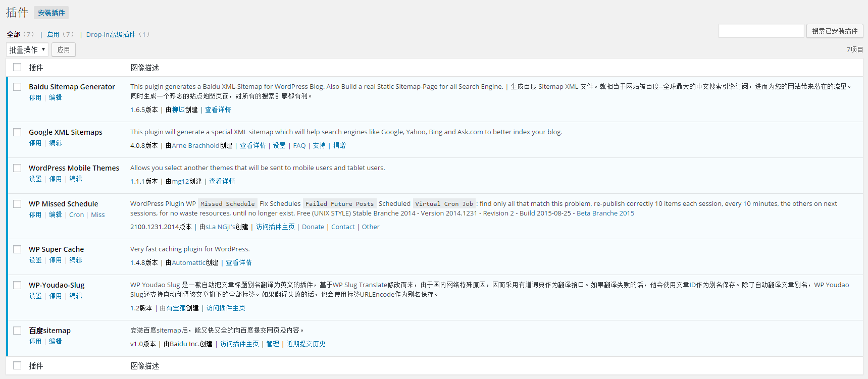Open WP Super Cache 设置

click(35, 260)
